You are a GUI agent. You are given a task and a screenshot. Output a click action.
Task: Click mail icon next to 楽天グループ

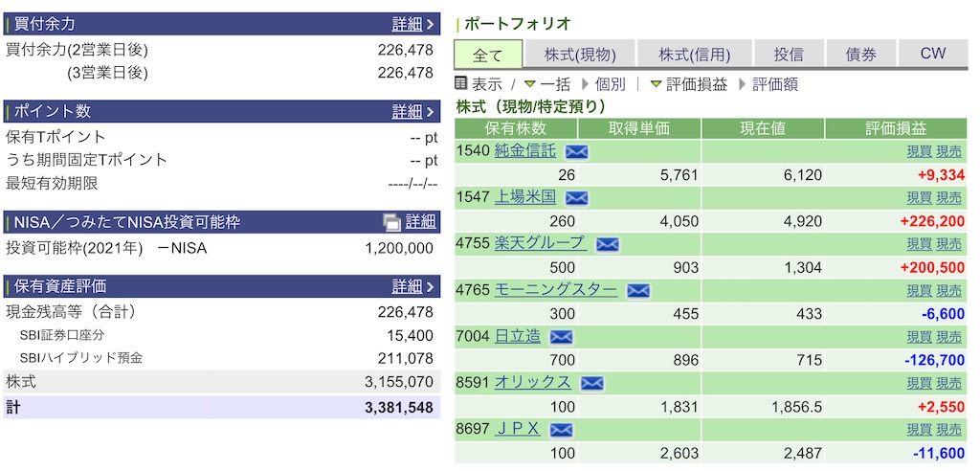pyautogui.click(x=608, y=244)
